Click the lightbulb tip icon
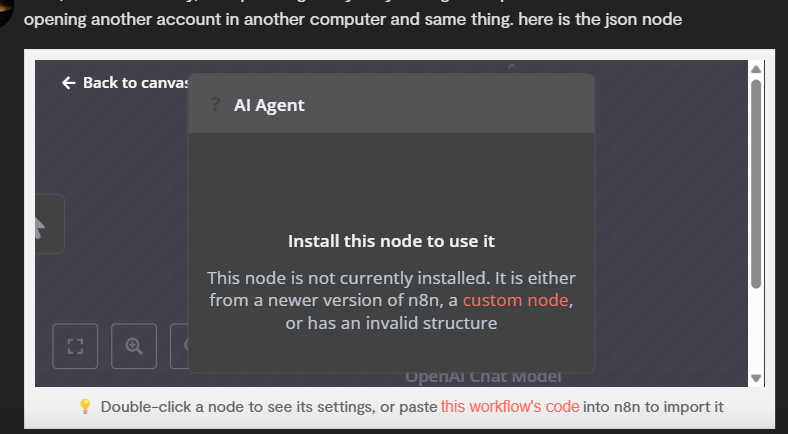The image size is (788, 434). (85, 406)
